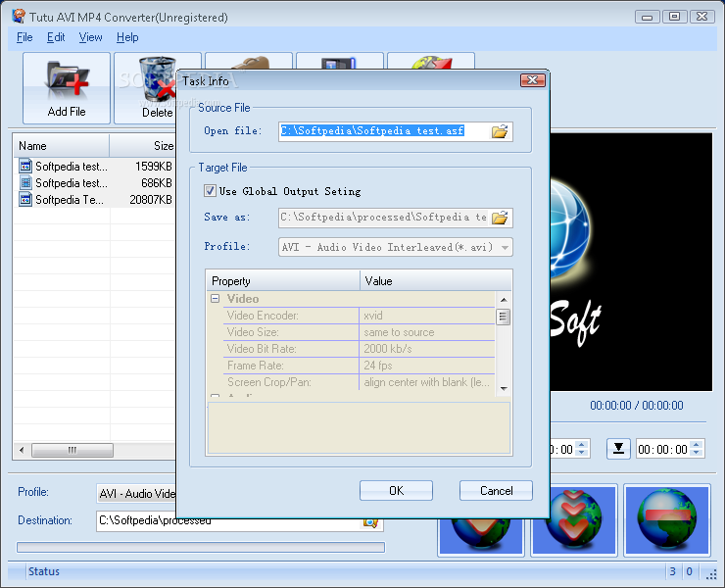Open the Edit menu
Screen dimensions: 725x588
tap(56, 37)
